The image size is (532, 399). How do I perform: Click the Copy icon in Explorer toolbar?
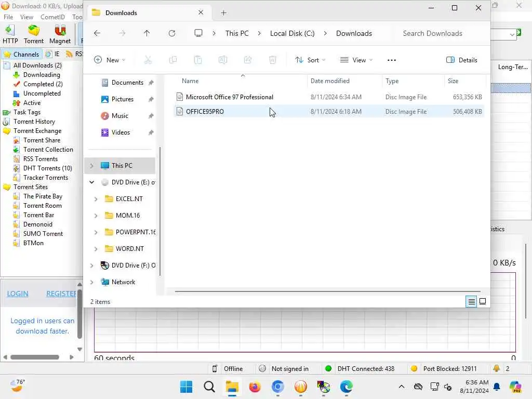coord(173,60)
